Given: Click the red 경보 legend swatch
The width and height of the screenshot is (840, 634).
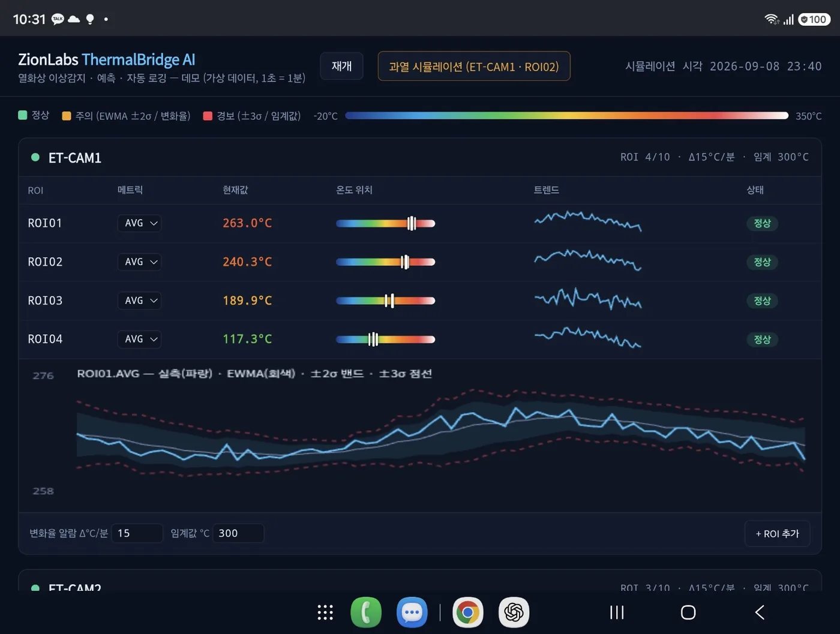Looking at the screenshot, I should [208, 116].
